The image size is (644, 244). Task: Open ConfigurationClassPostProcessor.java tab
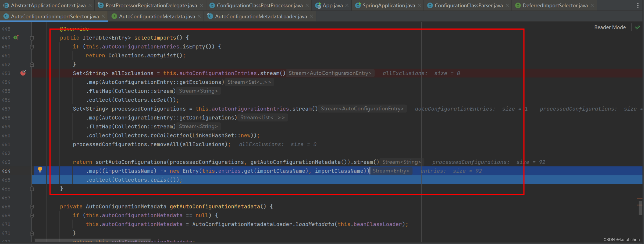(260, 5)
